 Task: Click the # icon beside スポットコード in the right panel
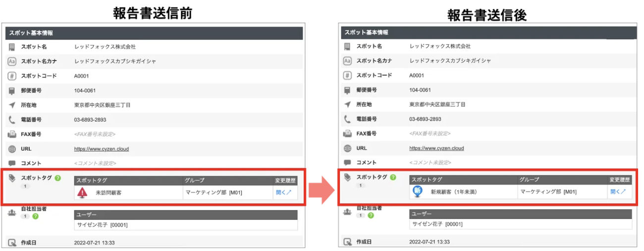pyautogui.click(x=348, y=75)
